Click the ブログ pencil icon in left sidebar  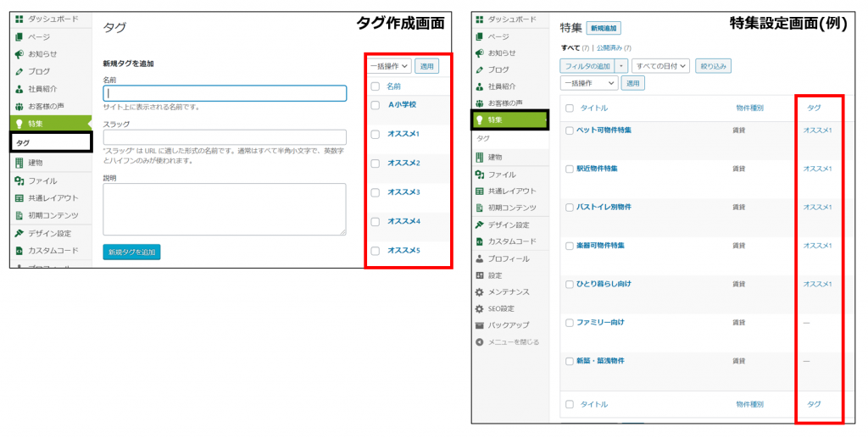[19, 71]
